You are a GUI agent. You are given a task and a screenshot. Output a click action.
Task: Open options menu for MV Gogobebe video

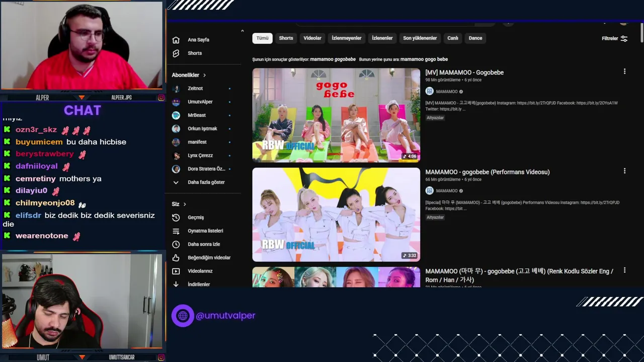[624, 72]
